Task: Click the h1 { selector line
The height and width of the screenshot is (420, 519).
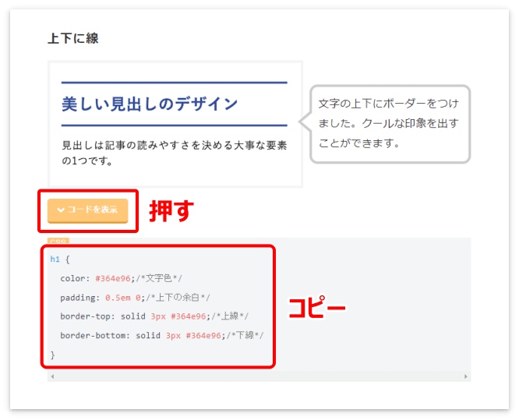Action: point(60,259)
